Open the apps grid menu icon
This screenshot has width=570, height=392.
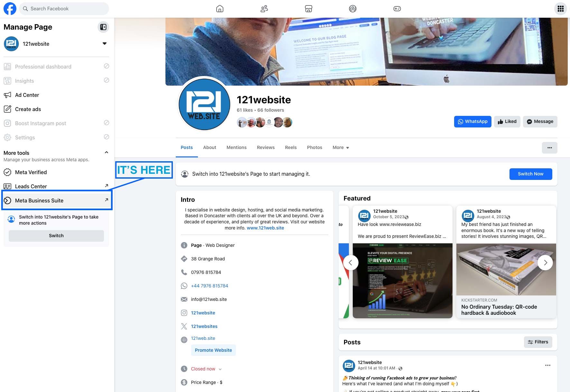561,9
